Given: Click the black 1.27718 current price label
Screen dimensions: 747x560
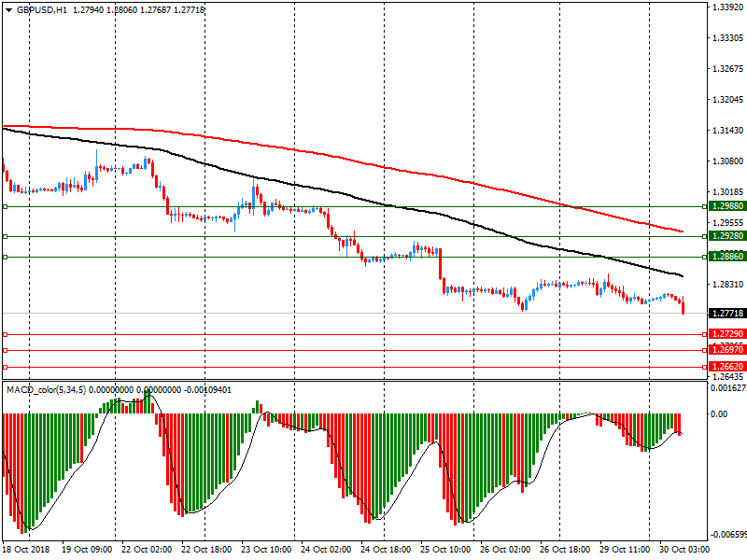Looking at the screenshot, I should [x=726, y=314].
